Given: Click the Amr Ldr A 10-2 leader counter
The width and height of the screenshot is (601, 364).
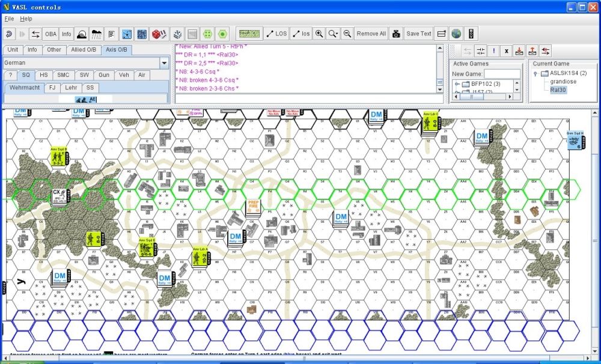Looking at the screenshot, I should point(201,256).
